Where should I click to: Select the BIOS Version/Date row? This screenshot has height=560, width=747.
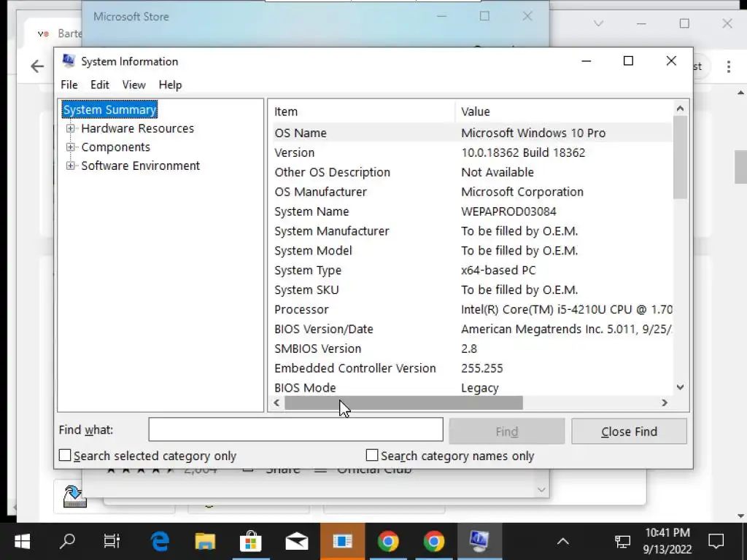(472, 329)
